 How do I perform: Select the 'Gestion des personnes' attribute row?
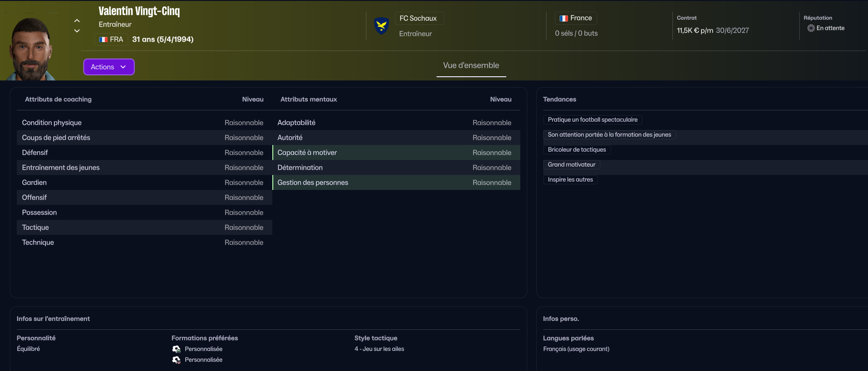tap(396, 182)
